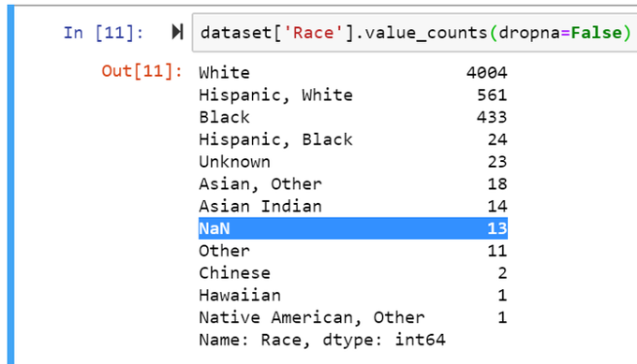The height and width of the screenshot is (364, 637).
Task: Click the 'False' keyword in the code
Action: pos(596,33)
